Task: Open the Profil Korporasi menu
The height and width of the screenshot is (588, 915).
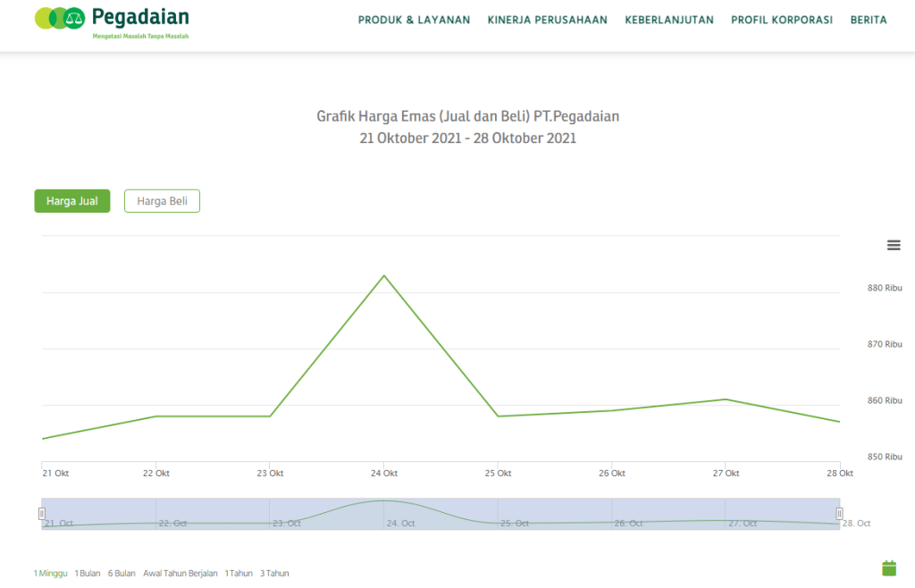Action: 782,20
